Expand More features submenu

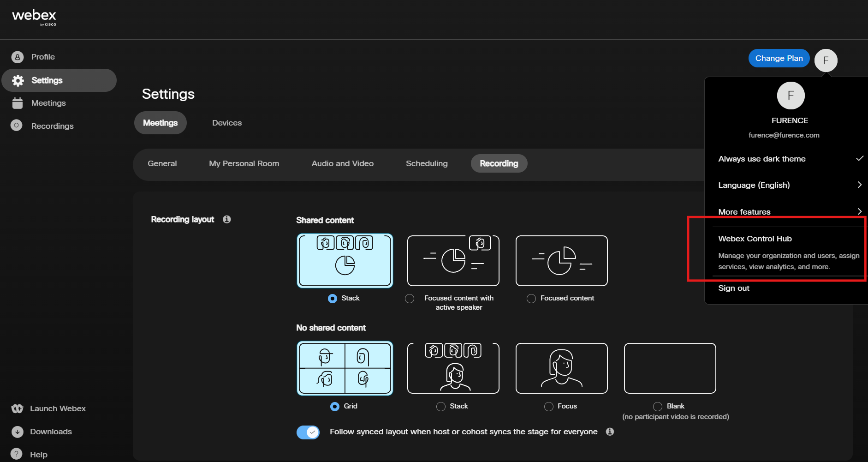[x=790, y=212]
